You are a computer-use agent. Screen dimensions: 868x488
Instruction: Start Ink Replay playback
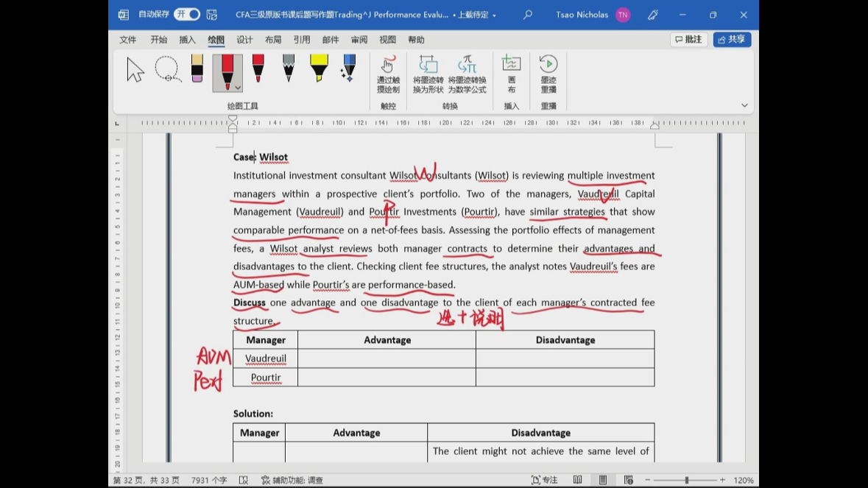point(548,74)
